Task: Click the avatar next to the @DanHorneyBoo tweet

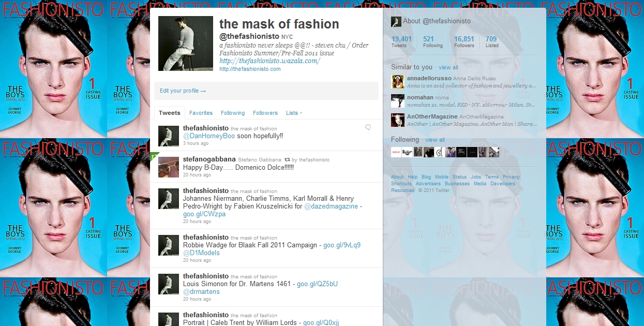Action: [x=169, y=136]
